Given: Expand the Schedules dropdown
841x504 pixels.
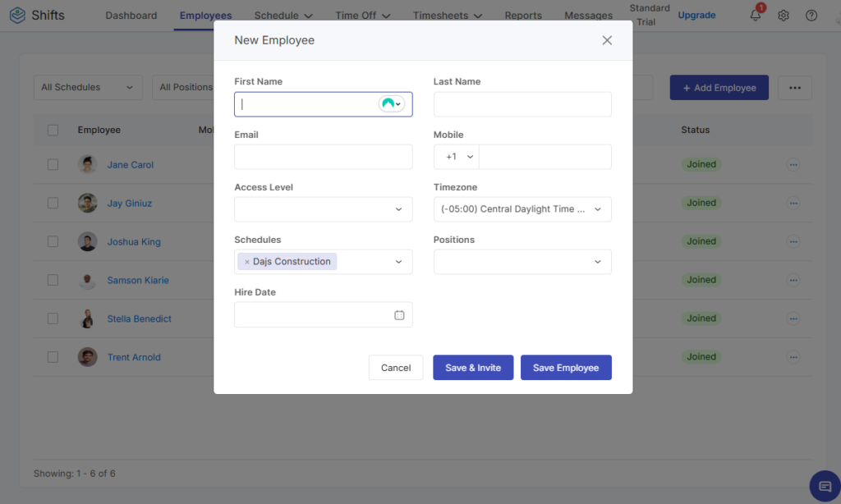Looking at the screenshot, I should (x=398, y=262).
